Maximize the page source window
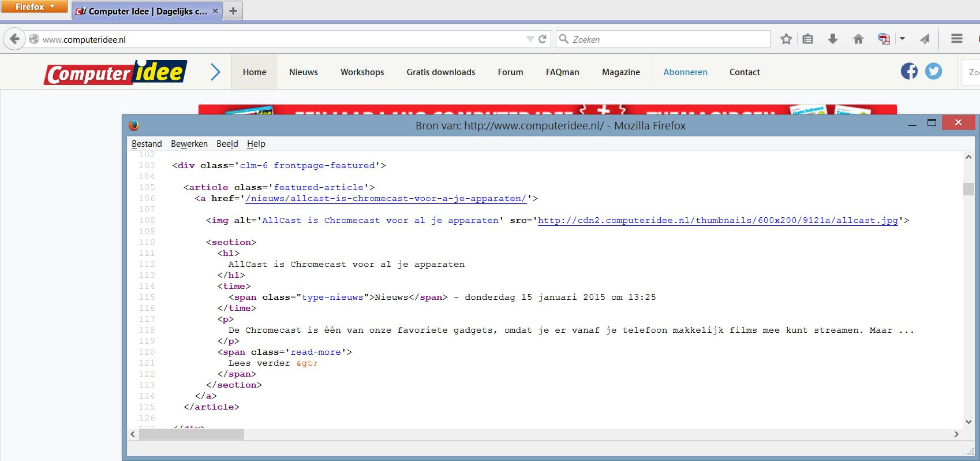This screenshot has height=461, width=980. coord(932,122)
